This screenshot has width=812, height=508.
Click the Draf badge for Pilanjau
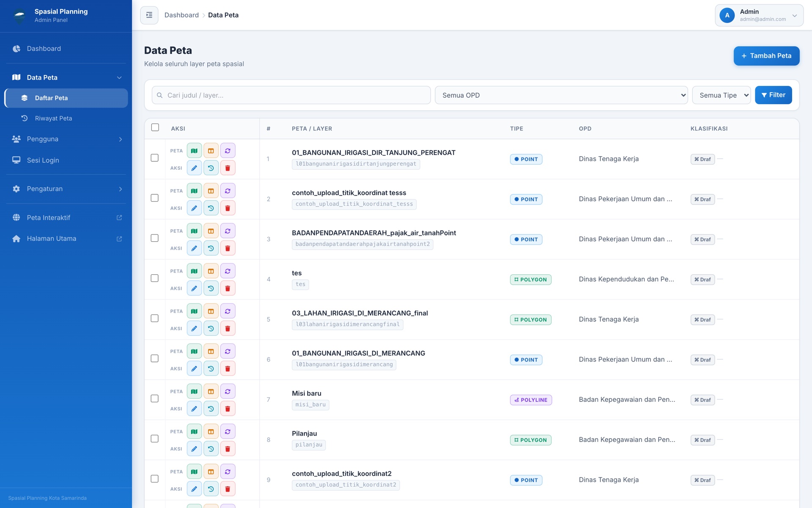pos(702,440)
